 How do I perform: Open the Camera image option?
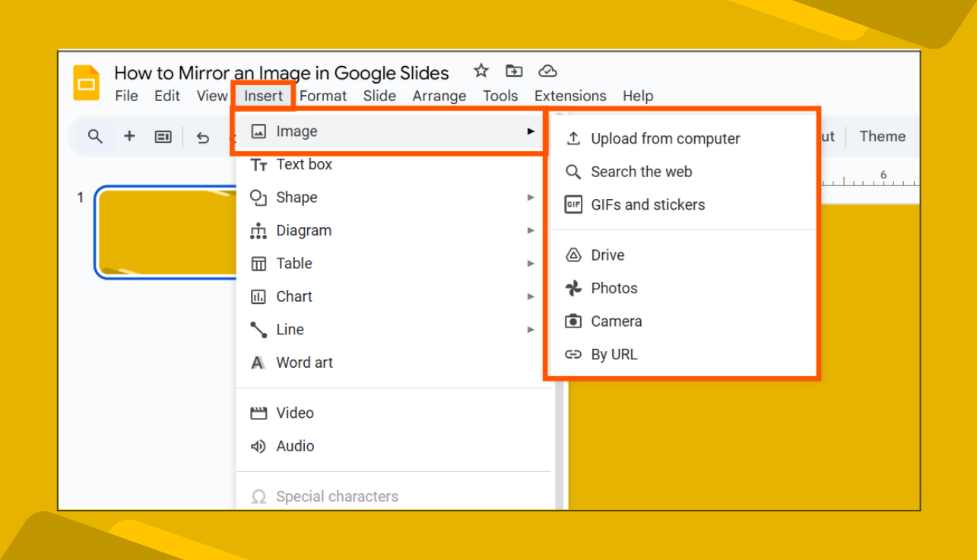pyautogui.click(x=616, y=321)
